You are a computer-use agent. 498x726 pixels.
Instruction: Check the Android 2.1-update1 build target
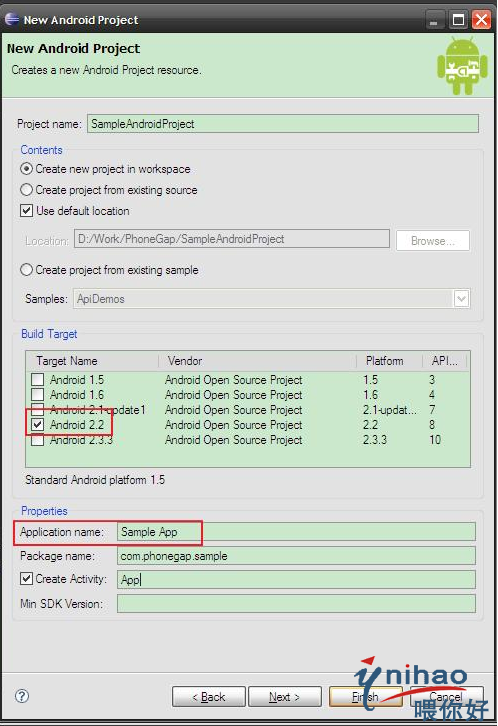point(37,409)
